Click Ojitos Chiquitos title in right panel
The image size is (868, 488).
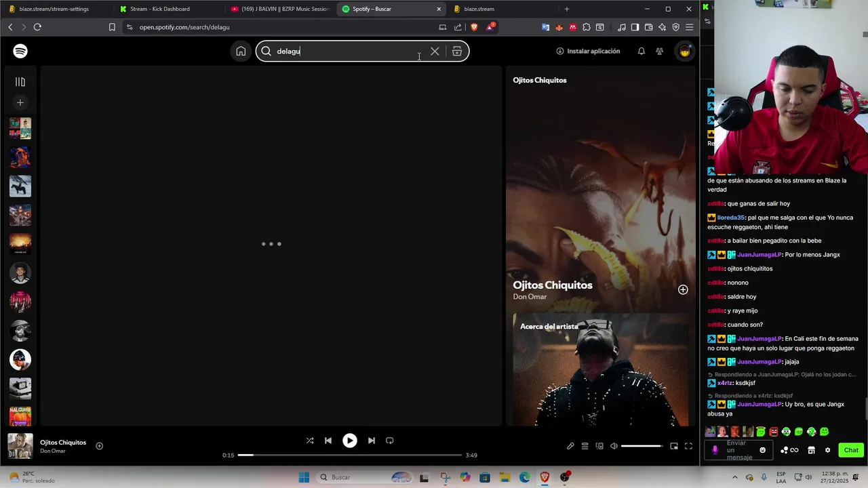(553, 285)
